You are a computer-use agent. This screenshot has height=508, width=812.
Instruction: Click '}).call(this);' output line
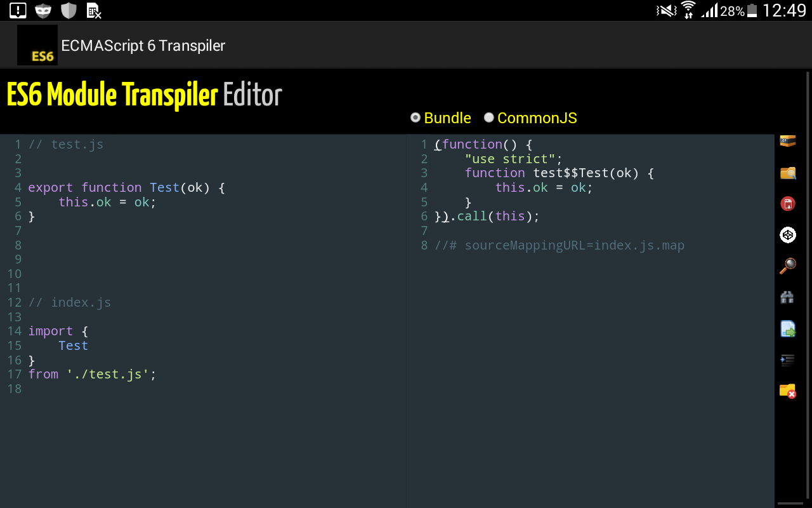[487, 216]
